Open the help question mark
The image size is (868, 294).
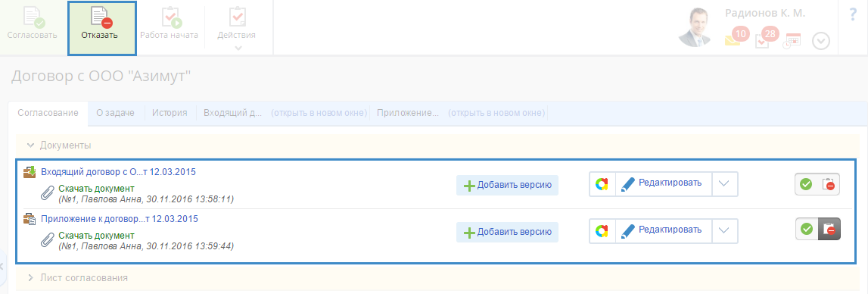pyautogui.click(x=853, y=15)
